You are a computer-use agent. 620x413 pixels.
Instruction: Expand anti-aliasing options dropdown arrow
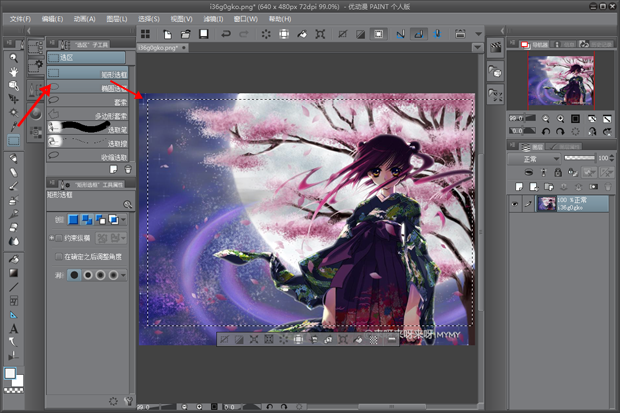click(123, 275)
